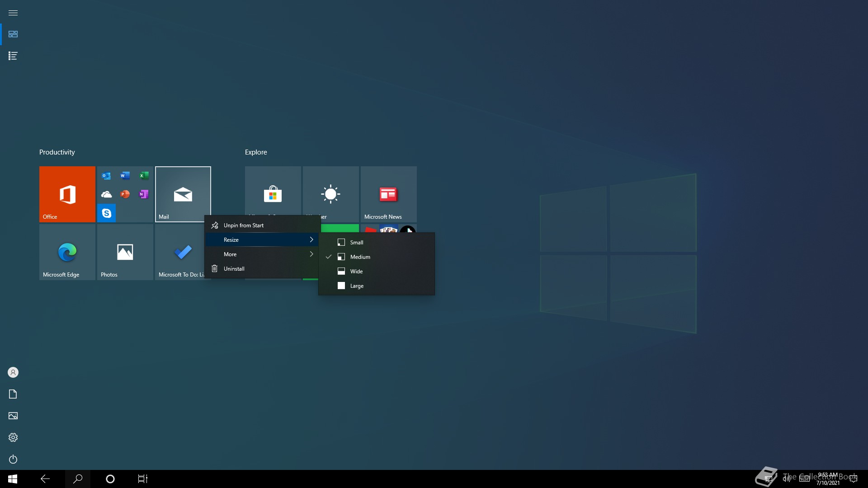The width and height of the screenshot is (868, 488).
Task: Open taskbar Search magnifier
Action: pos(78,479)
